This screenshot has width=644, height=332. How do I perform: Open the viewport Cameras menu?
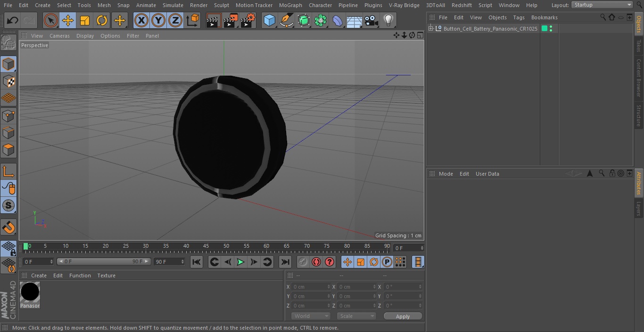tap(59, 36)
